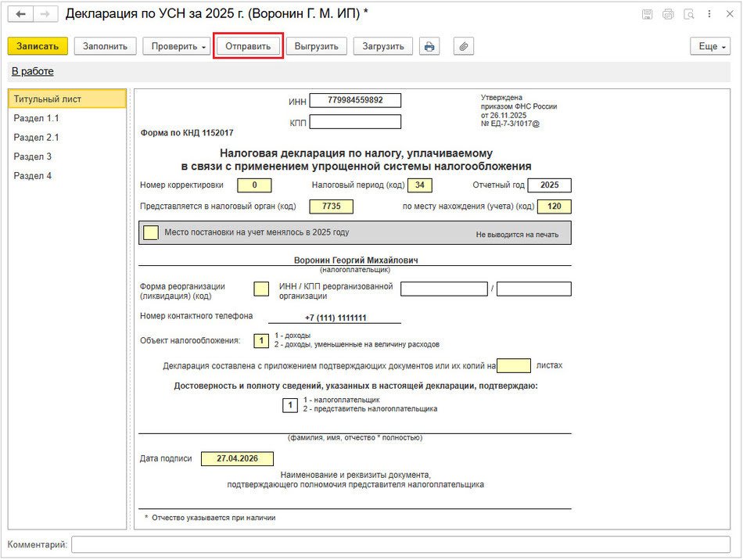This screenshot has width=743, height=560.
Task: Close the declaration form with X
Action: point(730,14)
